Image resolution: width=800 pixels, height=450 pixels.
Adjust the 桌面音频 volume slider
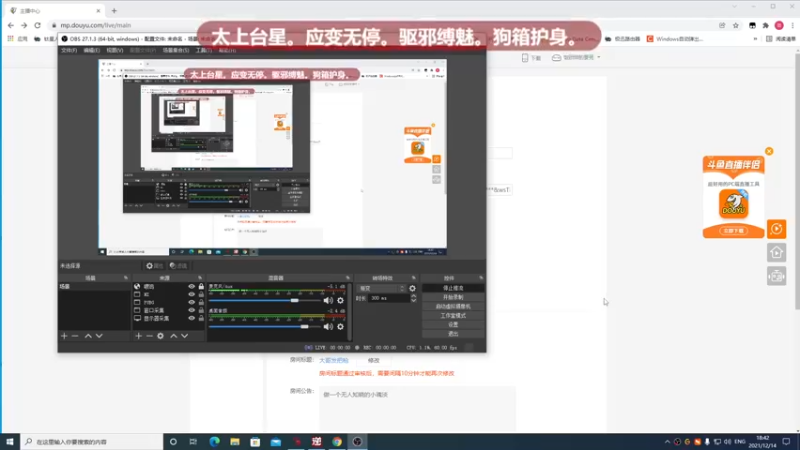(x=305, y=327)
